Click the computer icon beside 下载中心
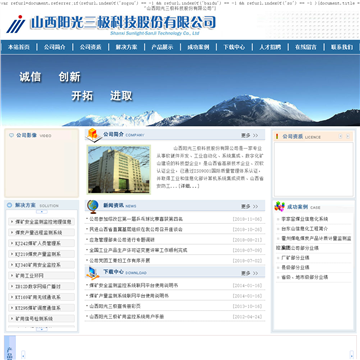Viewport: 360px width, 360px height. [x=93, y=273]
